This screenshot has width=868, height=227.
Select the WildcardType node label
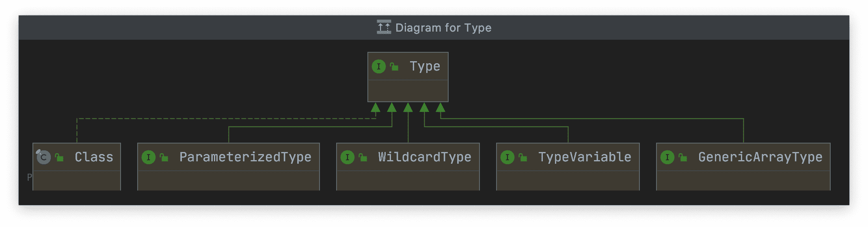[425, 157]
